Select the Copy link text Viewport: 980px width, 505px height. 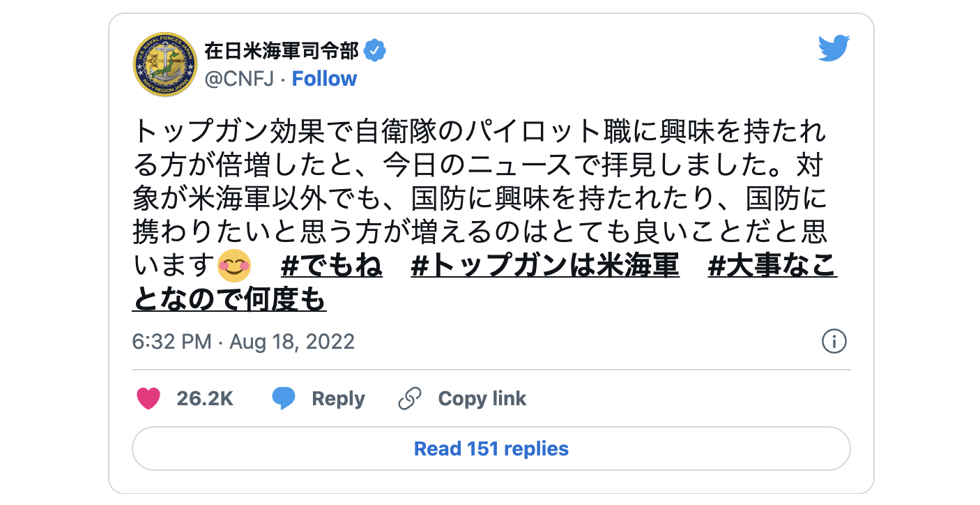pyautogui.click(x=482, y=399)
